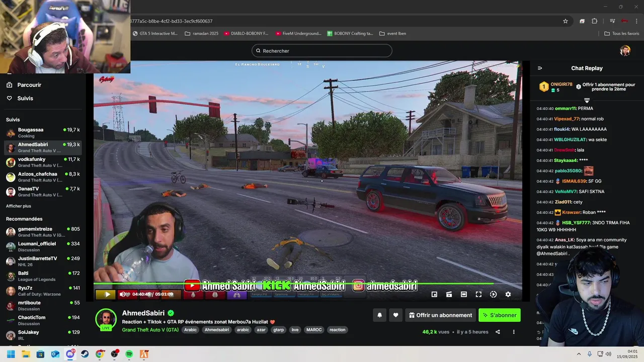Click the Rechercher search field
The width and height of the screenshot is (644, 362).
pos(322,51)
